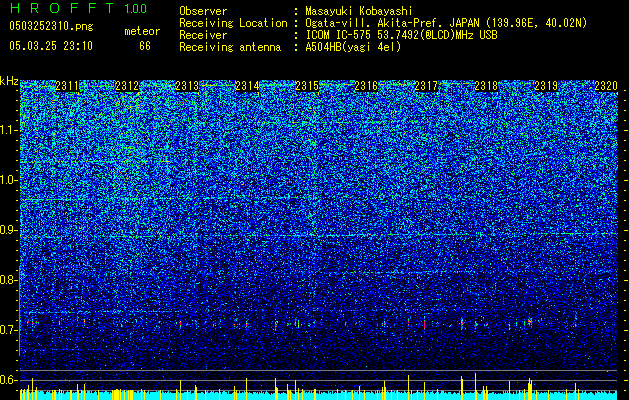Select the A504HB(yagi 4el) antenna text
This screenshot has width=629, height=400.
tap(353, 48)
